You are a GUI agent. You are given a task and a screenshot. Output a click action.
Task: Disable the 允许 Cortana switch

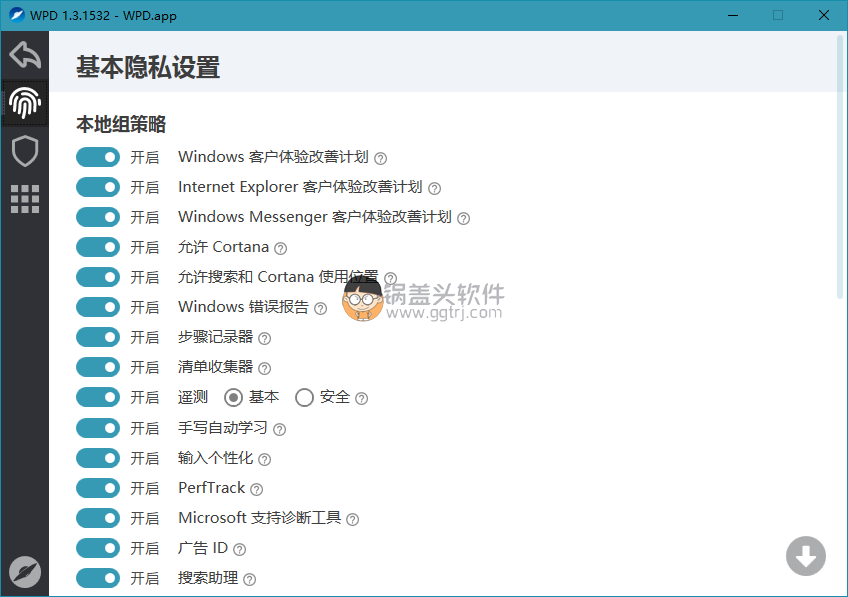pos(98,247)
